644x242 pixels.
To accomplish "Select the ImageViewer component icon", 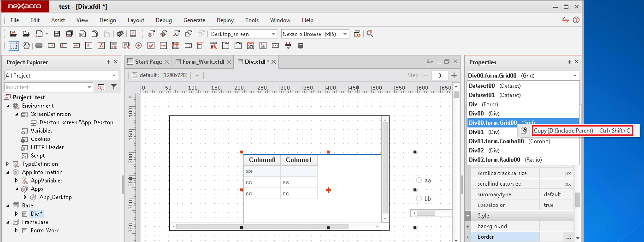I will pos(263,45).
